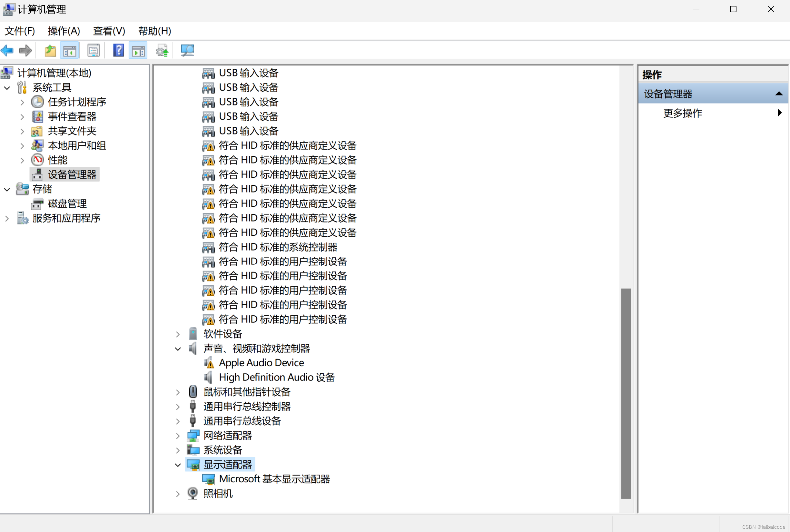Click 更多操作 in the actions pane
The width and height of the screenshot is (790, 532).
[682, 113]
